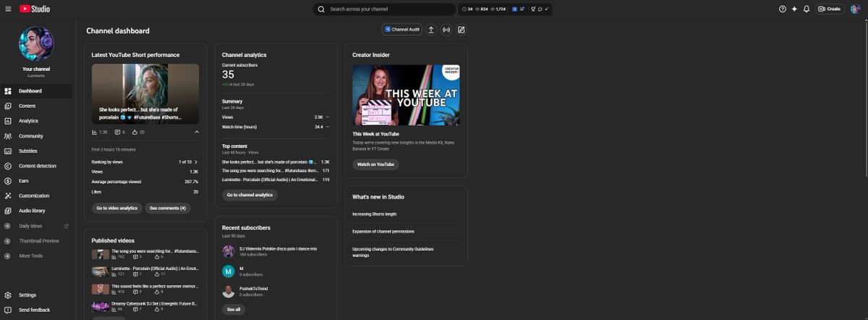Click the create post pencil icon
868x320 pixels.
[461, 30]
